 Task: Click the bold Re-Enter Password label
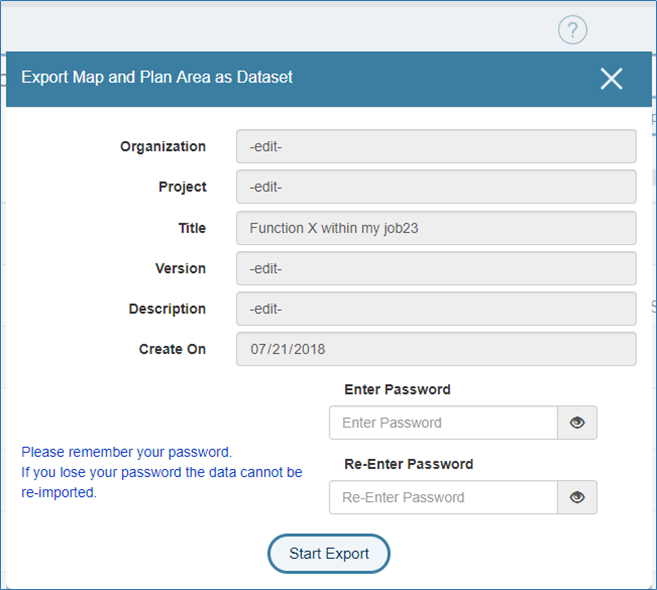pyautogui.click(x=409, y=464)
